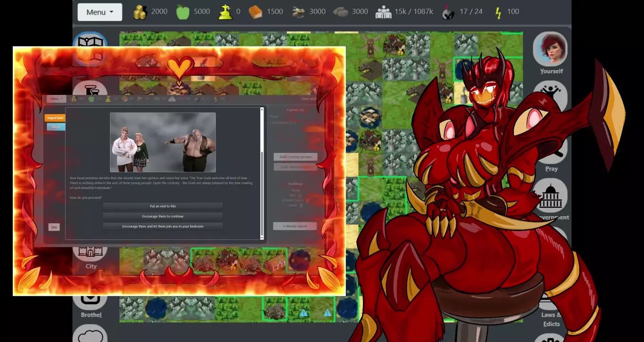Open the City sidebar icon
The width and height of the screenshot is (644, 342).
click(x=91, y=254)
